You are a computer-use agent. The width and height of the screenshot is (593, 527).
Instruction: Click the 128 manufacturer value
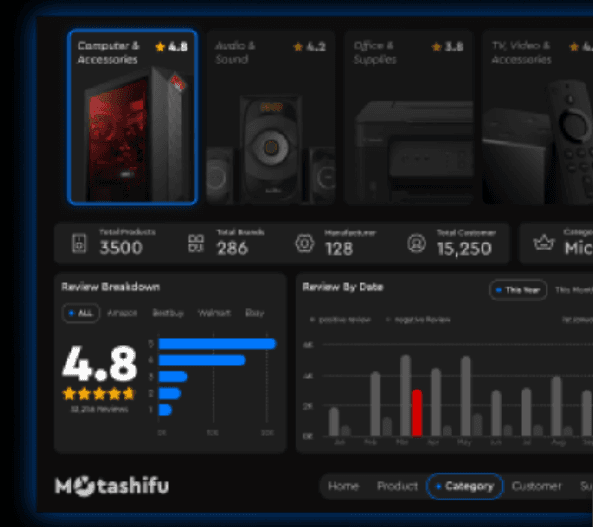339,249
